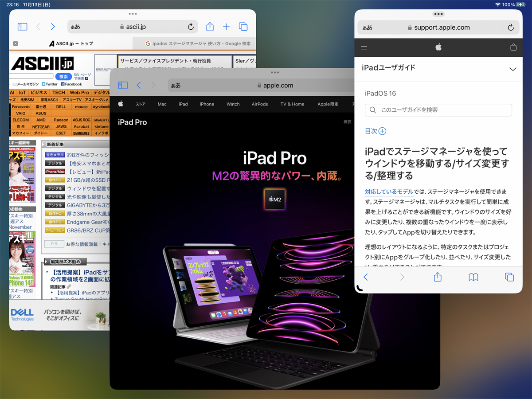Show tabs in support window bottom toolbar
This screenshot has height=399, width=532.
click(509, 277)
